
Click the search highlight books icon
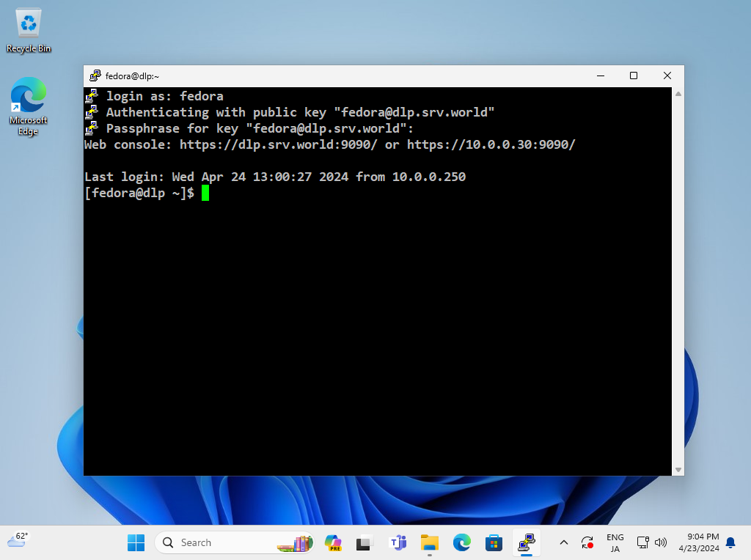pos(295,543)
